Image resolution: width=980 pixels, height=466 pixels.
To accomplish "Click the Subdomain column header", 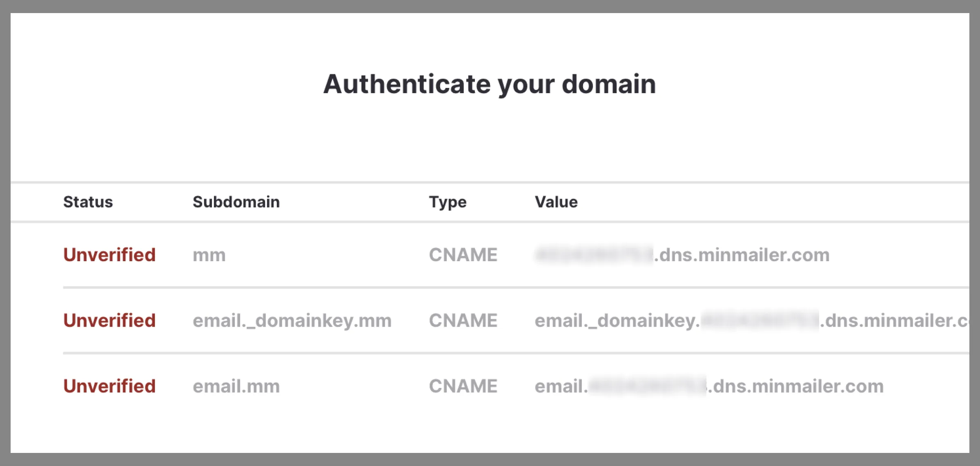I will 236,202.
